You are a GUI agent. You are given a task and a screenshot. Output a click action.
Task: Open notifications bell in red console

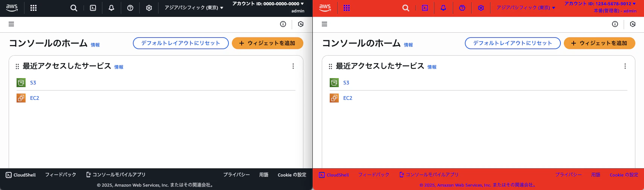443,8
